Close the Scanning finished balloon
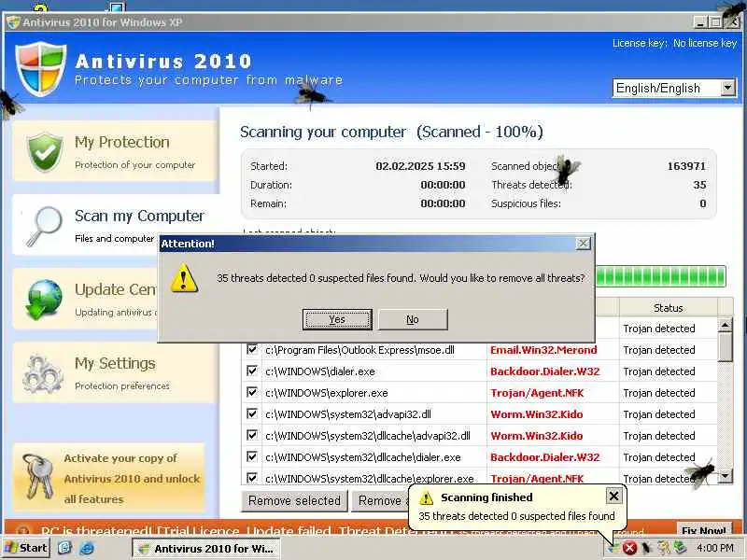 pos(613,497)
